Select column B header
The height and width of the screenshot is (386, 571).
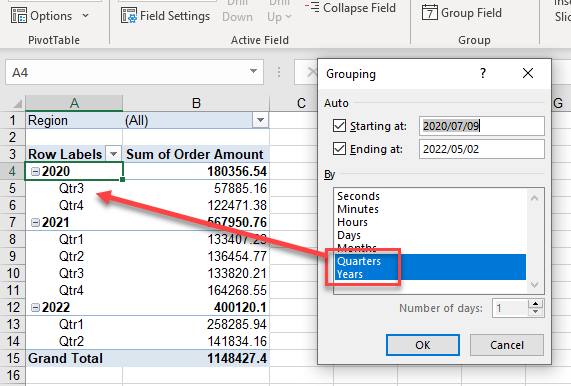pyautogui.click(x=196, y=103)
